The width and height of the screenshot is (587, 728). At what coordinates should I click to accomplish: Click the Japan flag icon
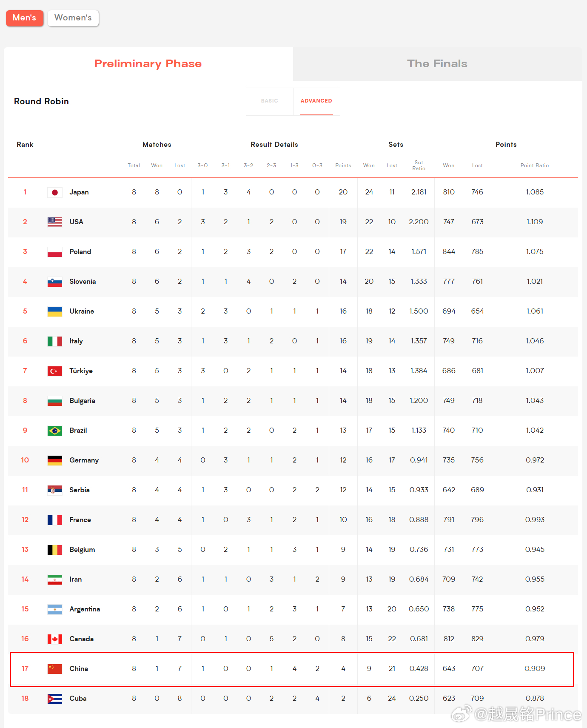tap(55, 192)
